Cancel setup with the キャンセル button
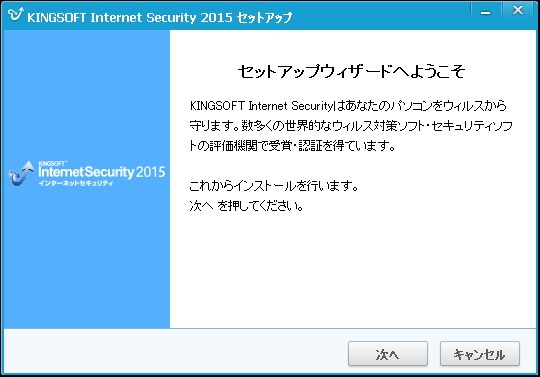This screenshot has width=540, height=377. pyautogui.click(x=480, y=354)
